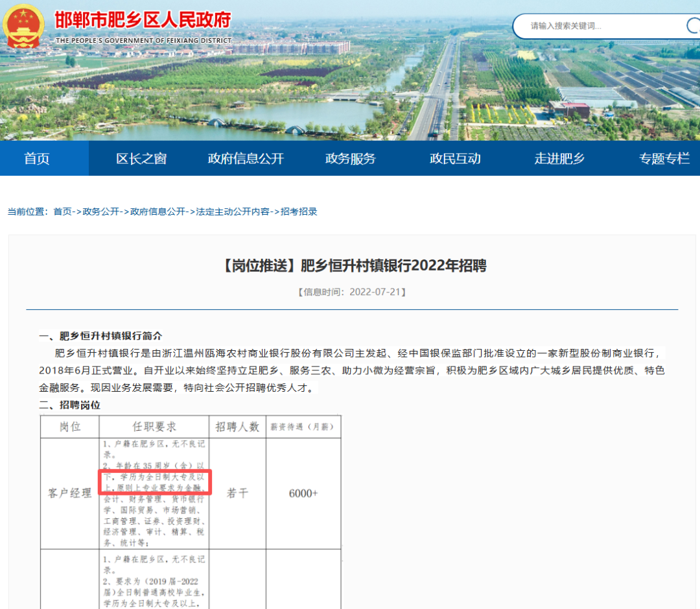
Task: Click the 岗位 table header cell
Action: [70, 427]
